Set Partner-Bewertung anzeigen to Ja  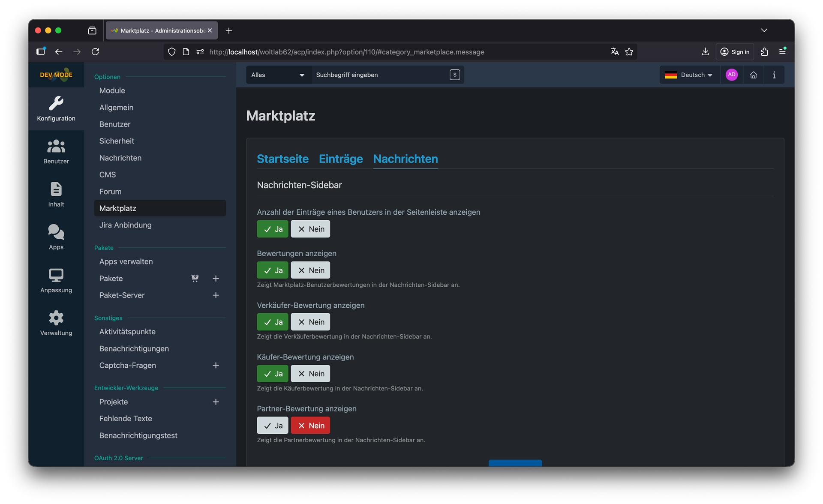(273, 426)
